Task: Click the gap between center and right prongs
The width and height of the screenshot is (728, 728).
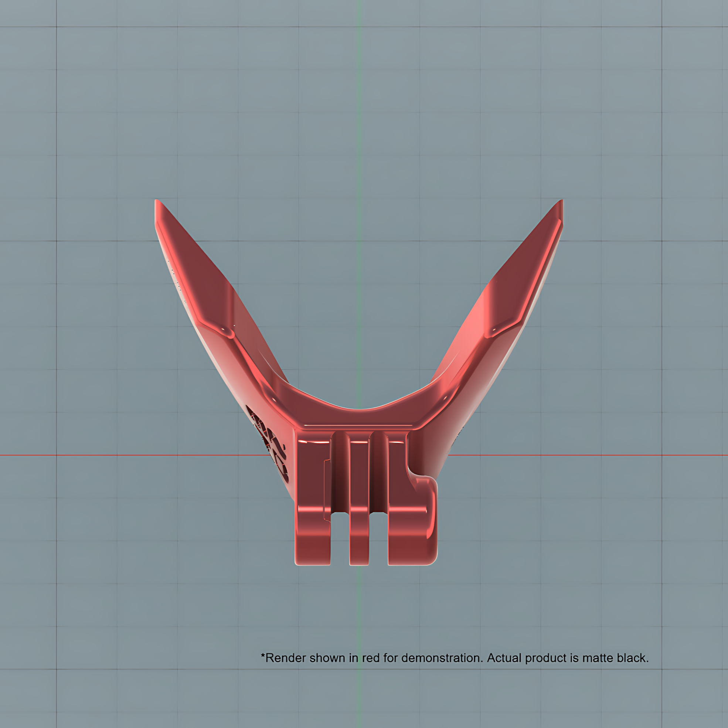Action: coord(378,539)
